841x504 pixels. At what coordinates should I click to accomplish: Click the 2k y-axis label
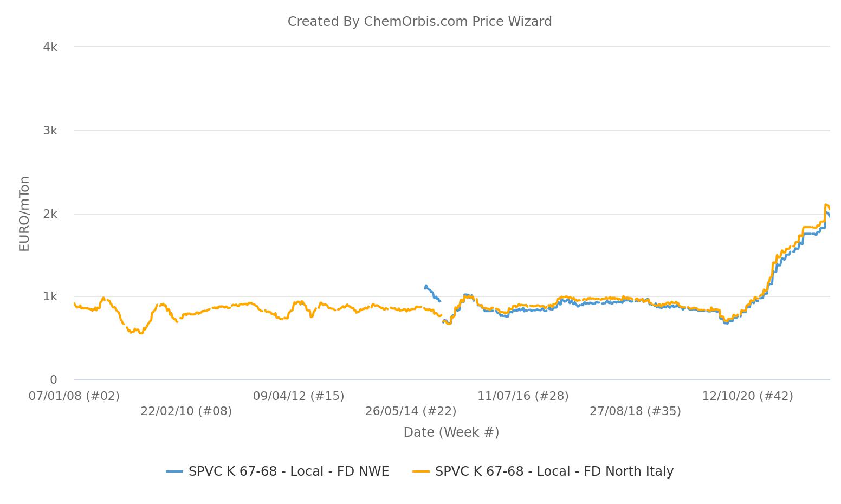click(x=50, y=214)
